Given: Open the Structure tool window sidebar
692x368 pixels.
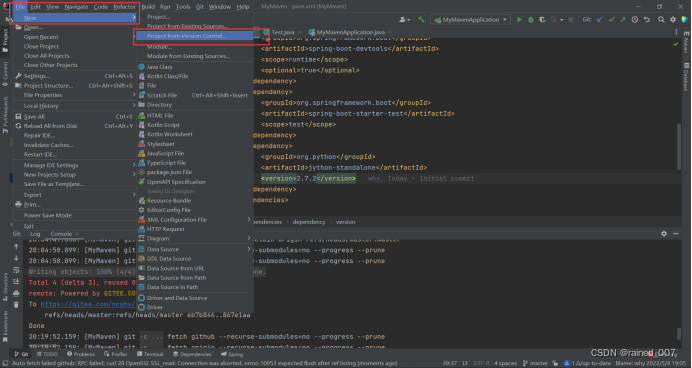Looking at the screenshot, I should (x=5, y=287).
